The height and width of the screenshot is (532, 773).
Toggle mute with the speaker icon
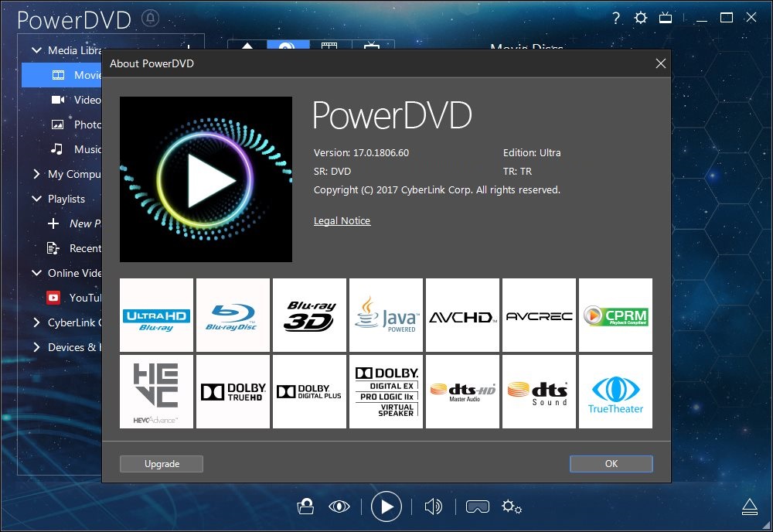click(x=433, y=506)
